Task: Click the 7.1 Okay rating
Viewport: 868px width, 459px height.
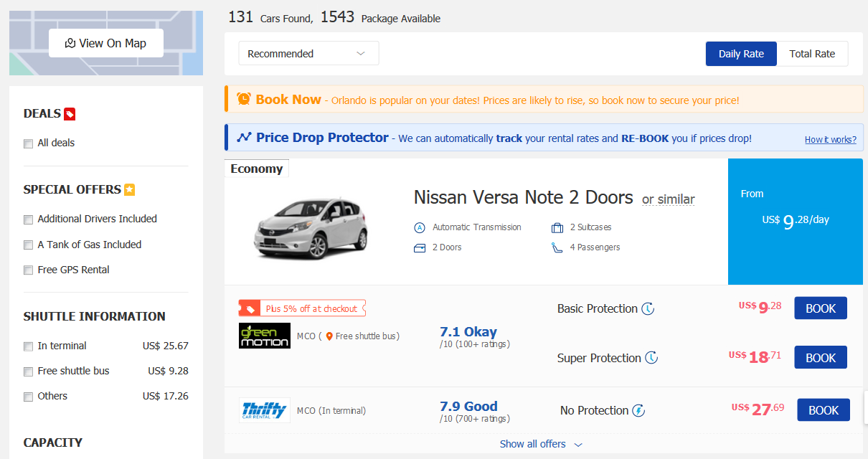Action: coord(468,332)
